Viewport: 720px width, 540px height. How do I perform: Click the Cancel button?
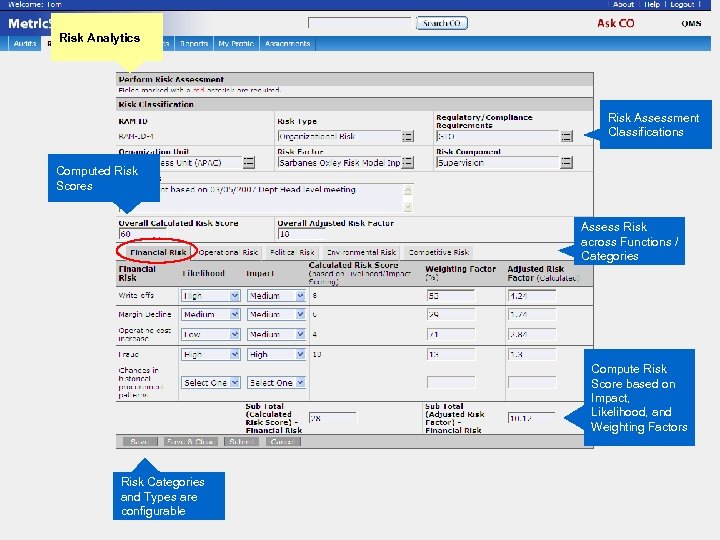282,442
